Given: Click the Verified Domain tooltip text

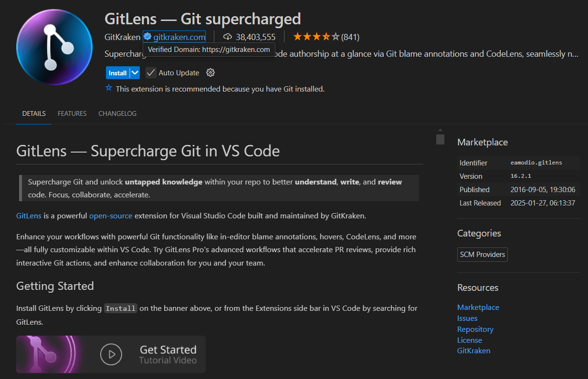Looking at the screenshot, I should [x=209, y=50].
